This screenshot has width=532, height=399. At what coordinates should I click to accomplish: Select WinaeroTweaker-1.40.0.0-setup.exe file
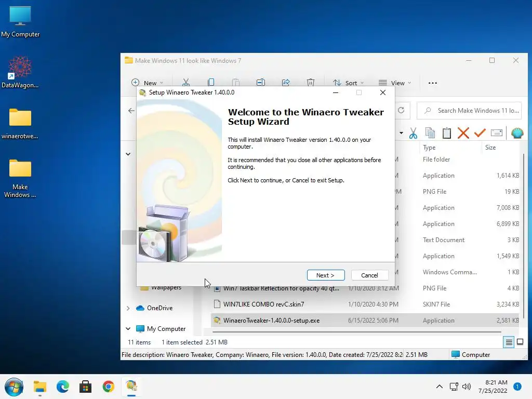point(271,320)
